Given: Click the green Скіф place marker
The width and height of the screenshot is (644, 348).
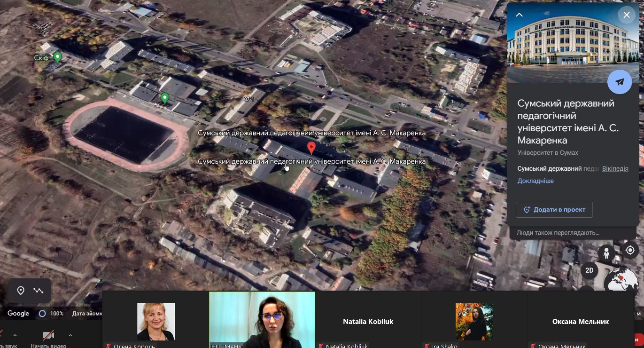Looking at the screenshot, I should coord(57,57).
